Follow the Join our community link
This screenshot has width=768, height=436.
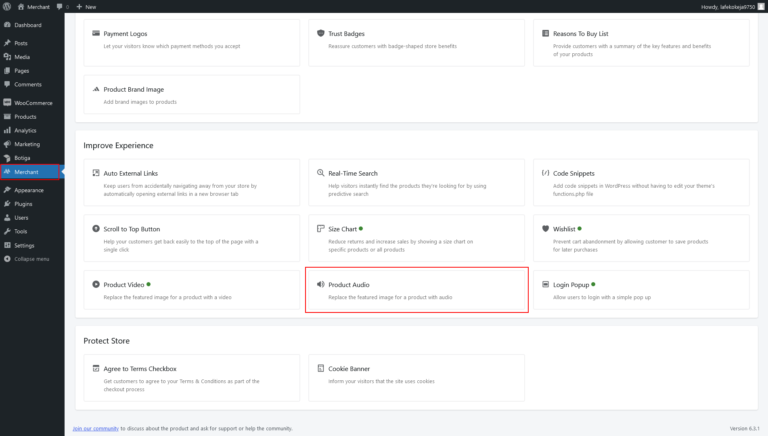click(96, 429)
